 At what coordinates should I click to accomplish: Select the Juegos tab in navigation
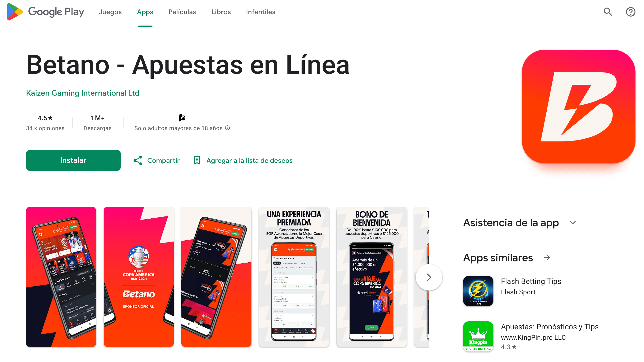110,12
